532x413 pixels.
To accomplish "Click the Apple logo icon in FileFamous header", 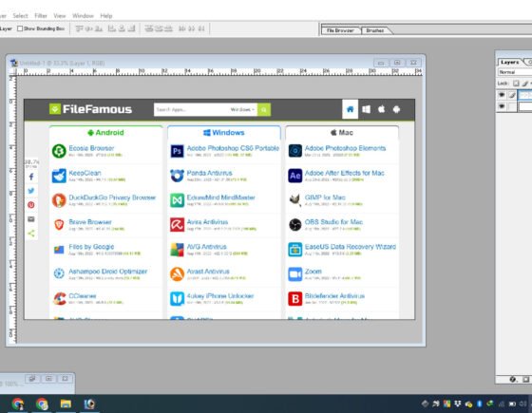I will 381,109.
